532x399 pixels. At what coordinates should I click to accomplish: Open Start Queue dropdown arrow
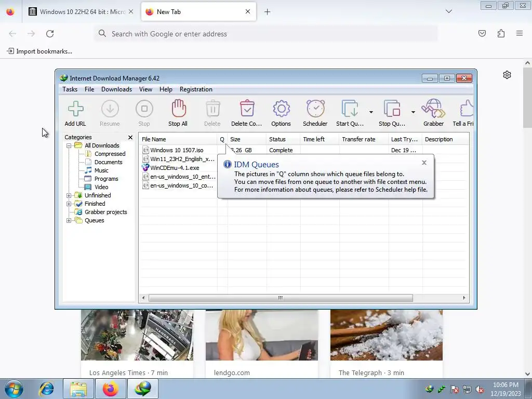pos(371,112)
